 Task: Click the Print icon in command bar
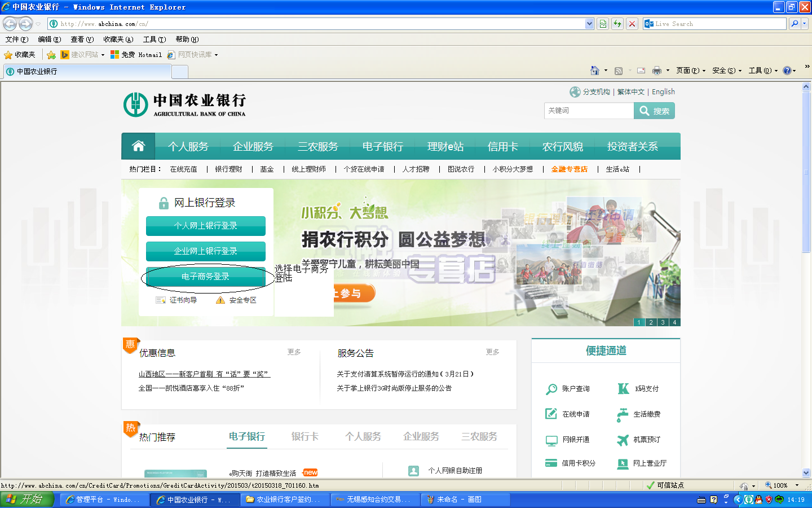point(657,71)
